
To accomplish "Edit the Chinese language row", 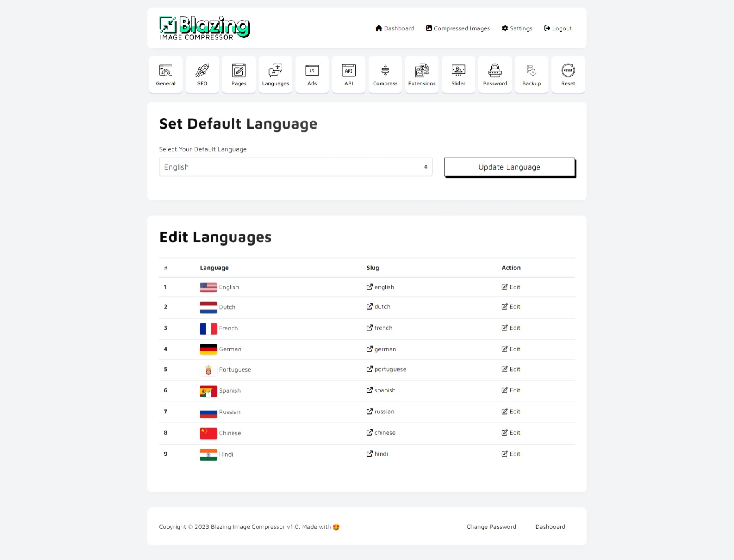I will click(511, 433).
